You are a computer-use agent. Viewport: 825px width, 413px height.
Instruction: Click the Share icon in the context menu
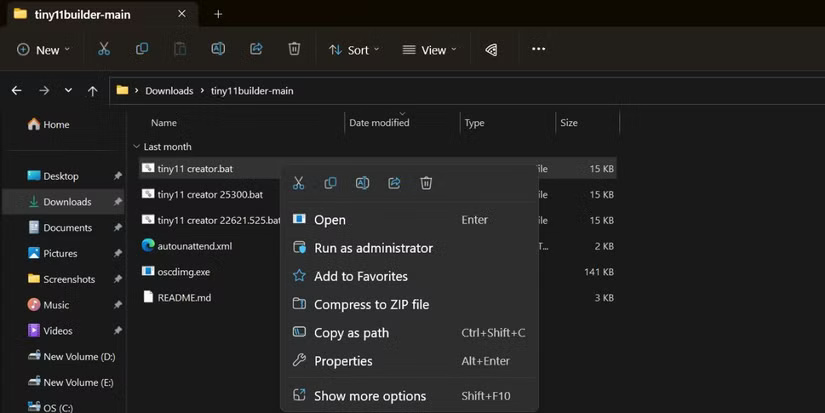click(x=394, y=183)
